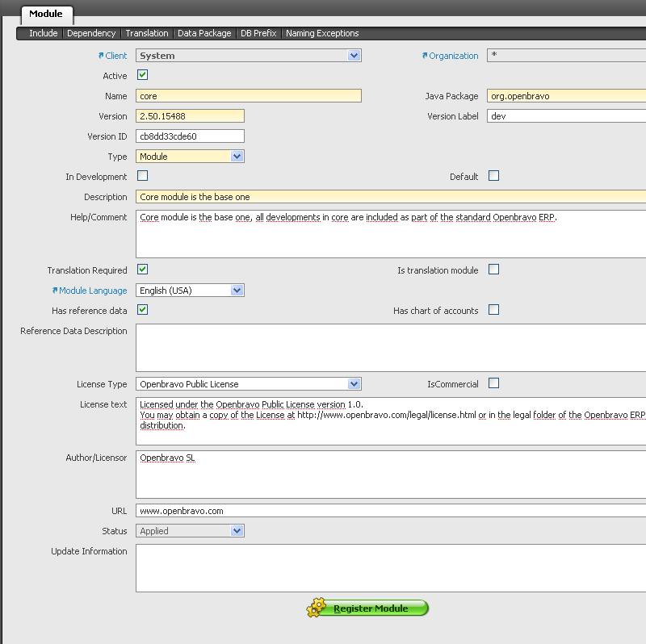Click the Organization link arrow icon
Screen dimensions: 646x644
[x=425, y=56]
